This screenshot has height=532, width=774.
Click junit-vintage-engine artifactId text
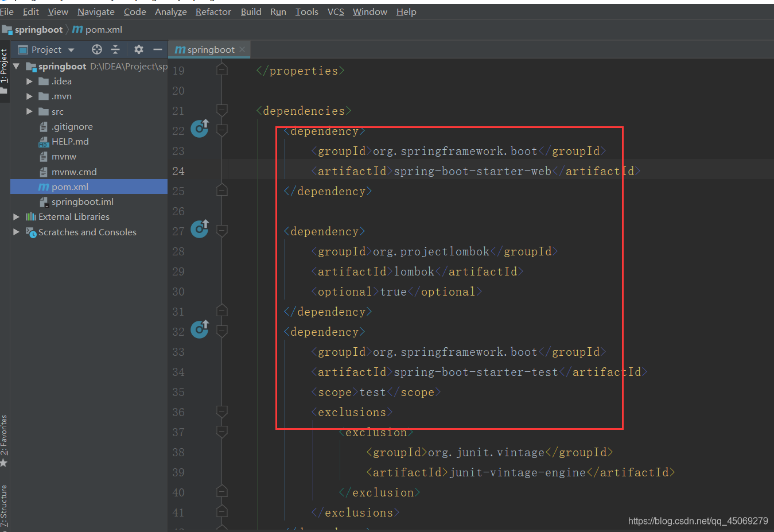[518, 472]
